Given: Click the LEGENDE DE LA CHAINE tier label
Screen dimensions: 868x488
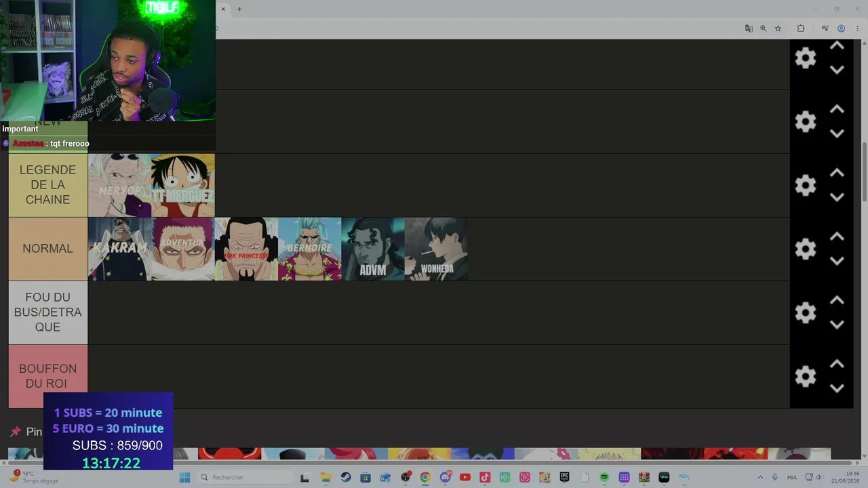Looking at the screenshot, I should [48, 185].
